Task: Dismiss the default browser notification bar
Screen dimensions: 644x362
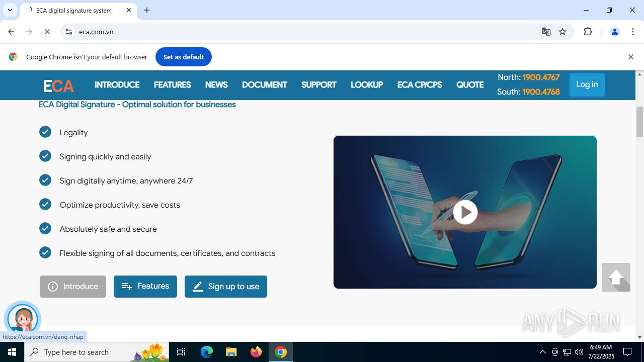Action: pyautogui.click(x=630, y=57)
